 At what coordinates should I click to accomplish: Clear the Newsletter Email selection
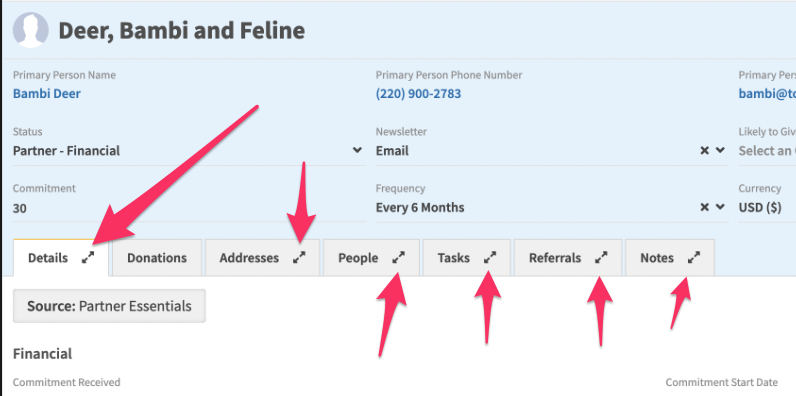pyautogui.click(x=704, y=151)
